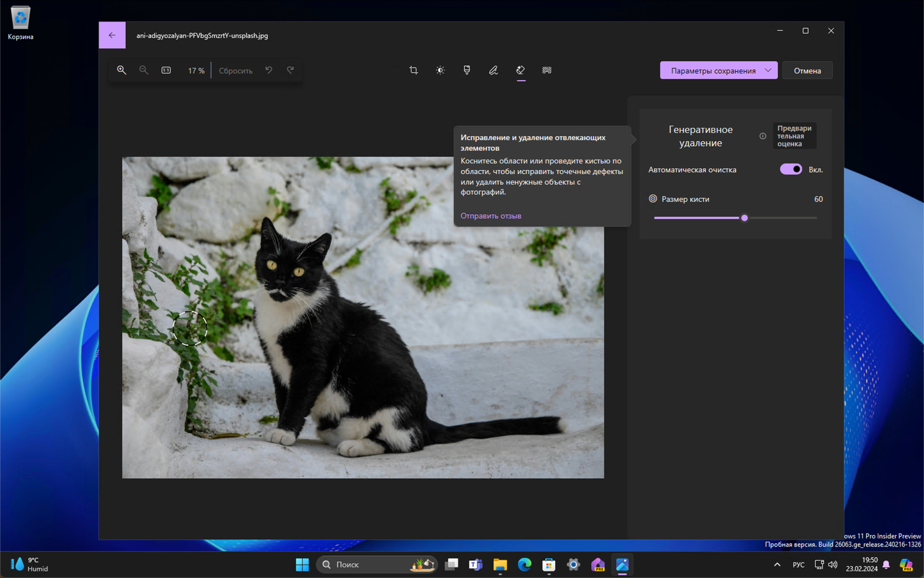Show hidden system tray icons chevron
This screenshot has width=924, height=578.
point(777,564)
